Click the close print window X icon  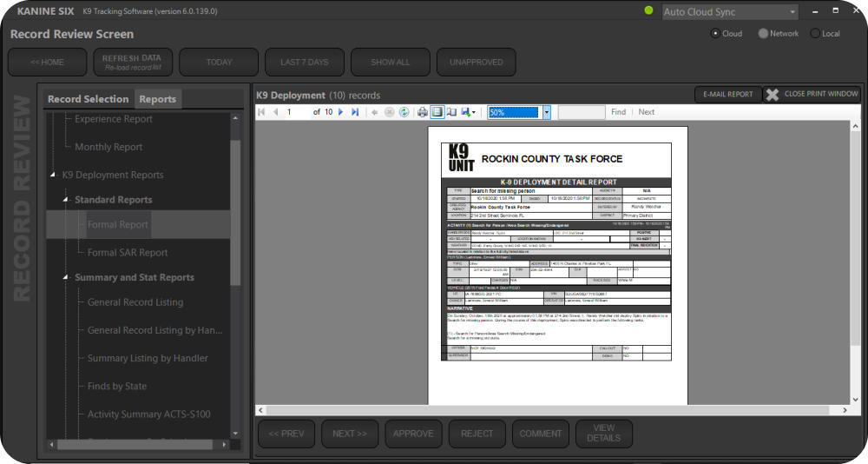click(x=773, y=95)
